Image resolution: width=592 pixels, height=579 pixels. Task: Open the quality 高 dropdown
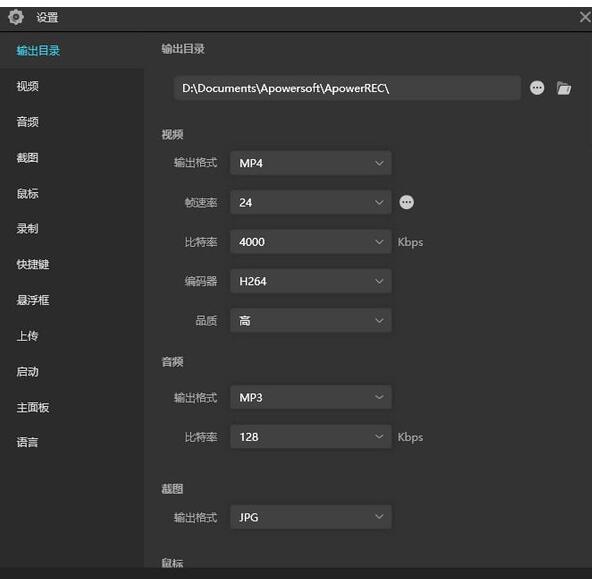point(311,320)
